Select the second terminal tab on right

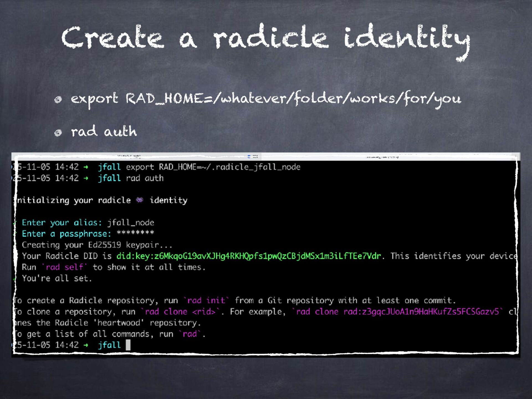pos(382,157)
